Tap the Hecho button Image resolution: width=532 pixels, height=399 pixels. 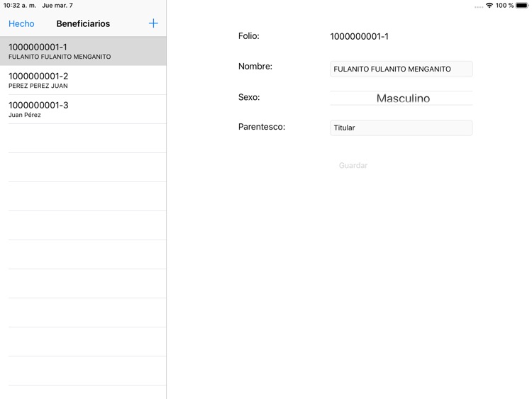[x=21, y=23]
